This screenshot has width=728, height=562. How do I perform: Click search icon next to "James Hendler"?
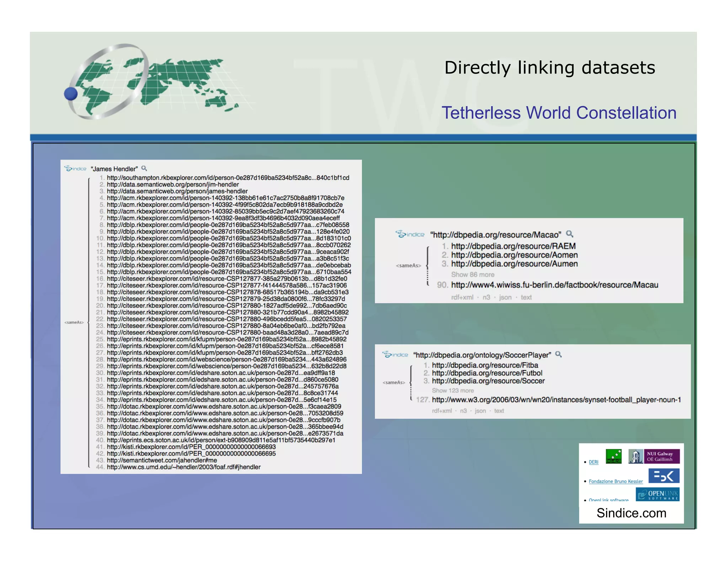pos(144,168)
